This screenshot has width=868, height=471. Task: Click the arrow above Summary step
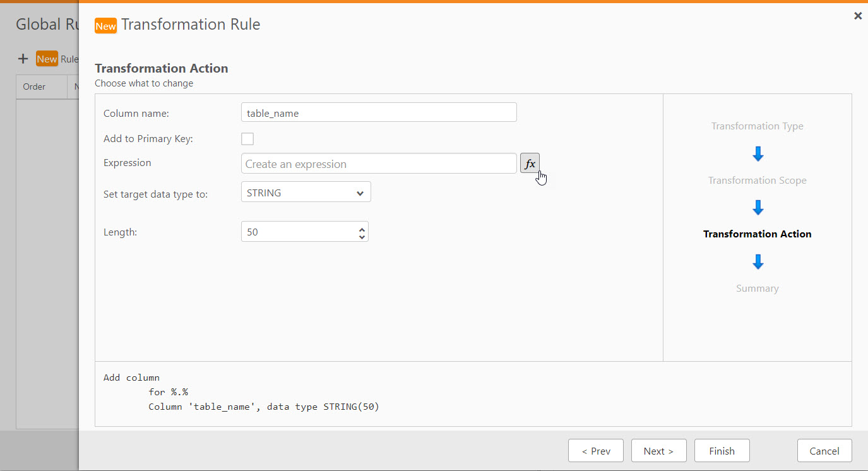(758, 262)
